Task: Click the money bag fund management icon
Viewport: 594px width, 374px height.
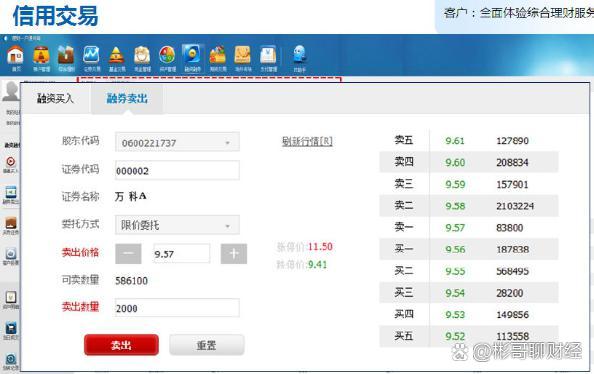Action: pos(142,55)
